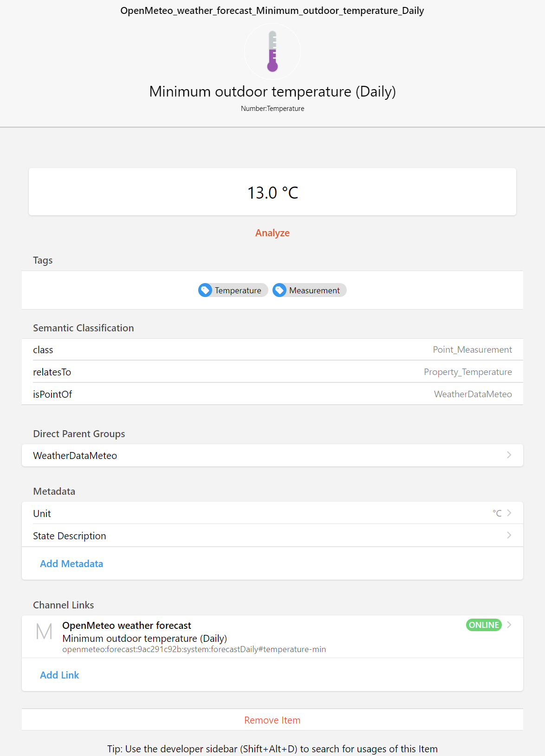
Task: Click the ONLINE status badge
Action: (483, 625)
